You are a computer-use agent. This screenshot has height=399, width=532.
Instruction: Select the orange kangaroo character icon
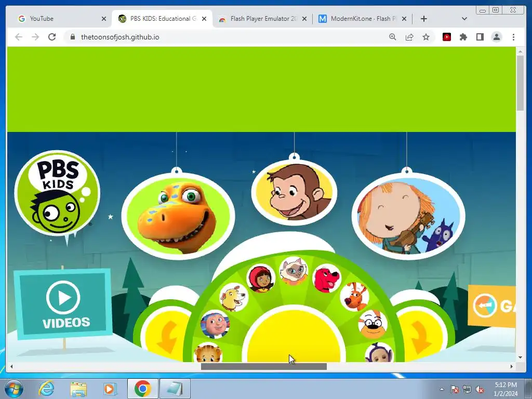[354, 297]
